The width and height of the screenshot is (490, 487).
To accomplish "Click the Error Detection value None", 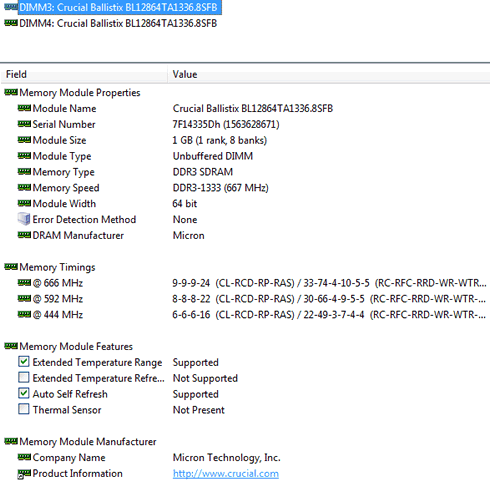I will [185, 219].
